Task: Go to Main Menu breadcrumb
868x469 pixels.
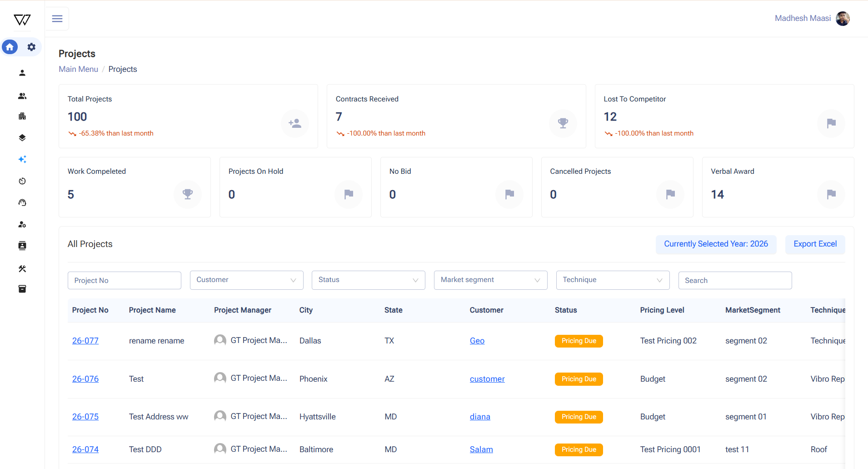Action: point(78,69)
